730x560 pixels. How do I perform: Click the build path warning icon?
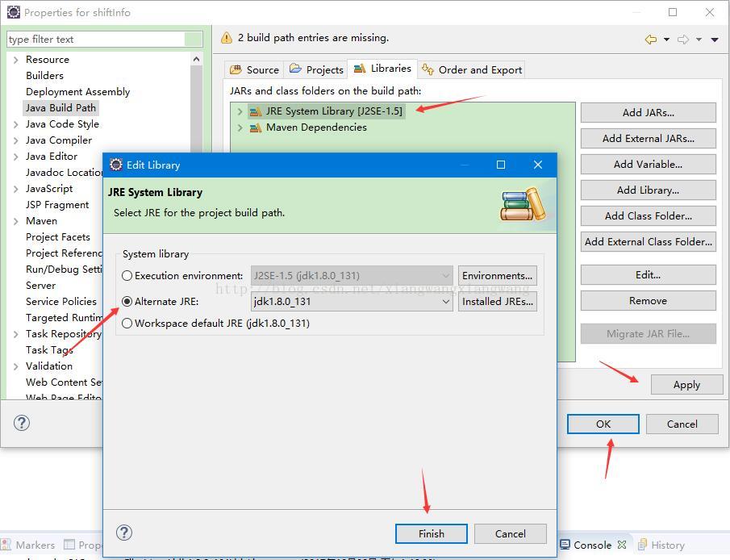coord(227,38)
